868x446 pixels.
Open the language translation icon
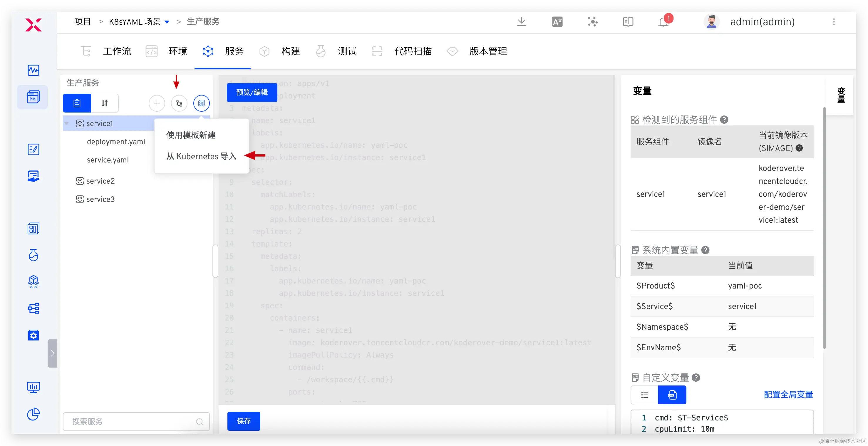(x=557, y=22)
